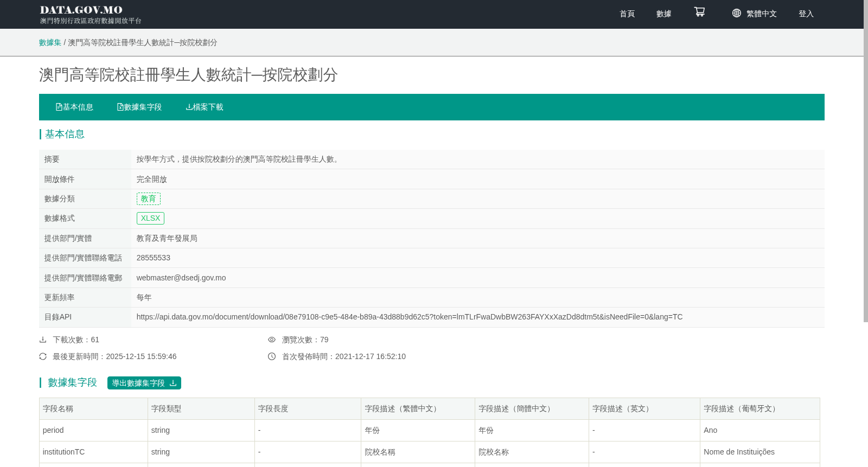This screenshot has height=467, width=868.
Task: Select the 目錄API download URL
Action: (x=410, y=317)
